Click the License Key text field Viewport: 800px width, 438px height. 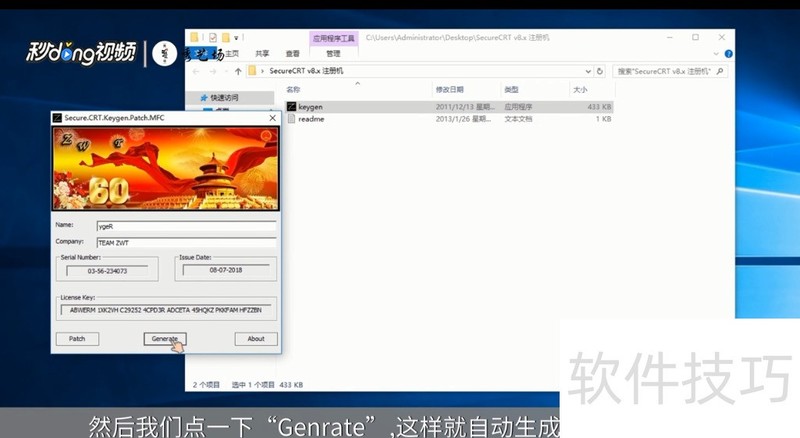click(166, 310)
